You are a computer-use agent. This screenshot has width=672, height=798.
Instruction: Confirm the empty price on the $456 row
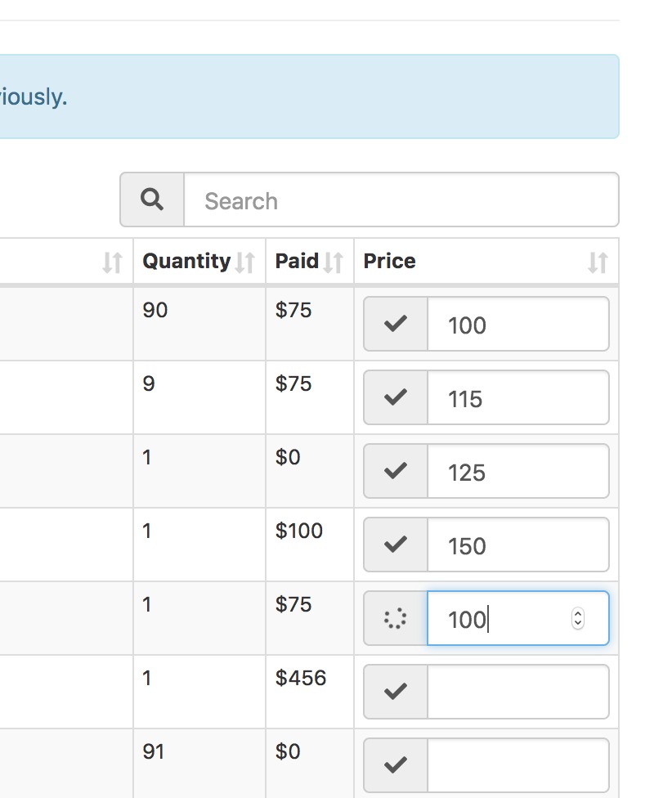coord(395,692)
